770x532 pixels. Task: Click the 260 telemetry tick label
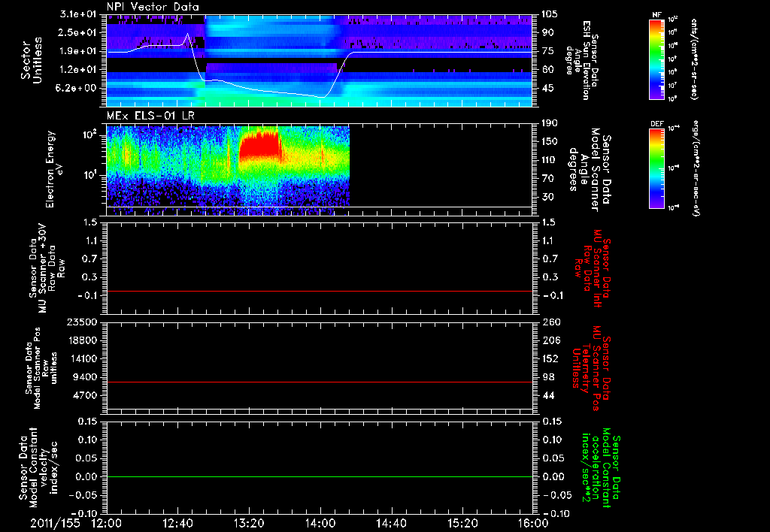551,322
